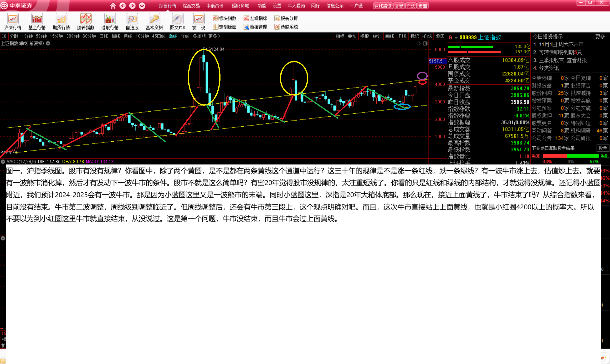Open the 综合交易 menu
The width and height of the screenshot is (610, 364).
[x=191, y=6]
